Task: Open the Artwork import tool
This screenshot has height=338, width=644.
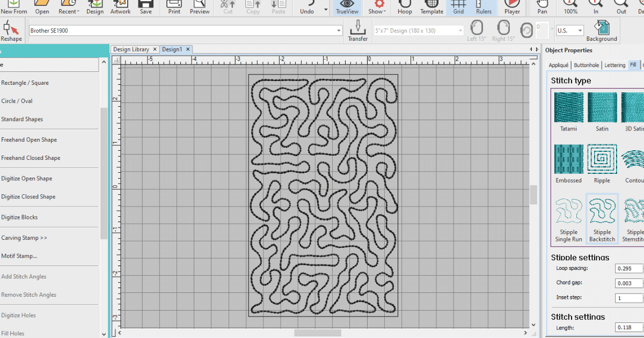Action: [120, 8]
